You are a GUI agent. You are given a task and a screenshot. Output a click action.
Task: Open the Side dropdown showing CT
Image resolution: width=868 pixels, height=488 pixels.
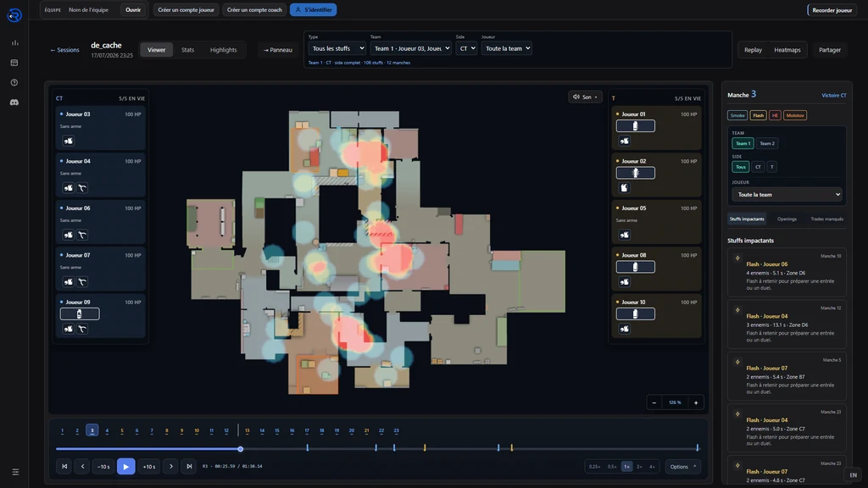click(x=466, y=48)
